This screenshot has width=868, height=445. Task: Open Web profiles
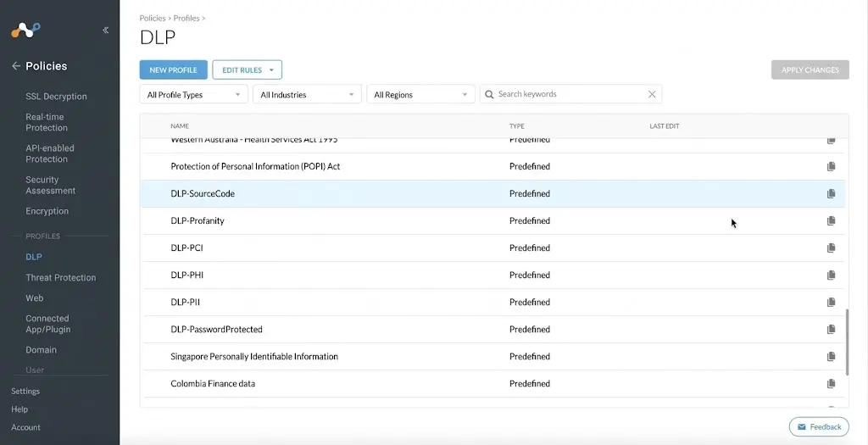pos(34,298)
